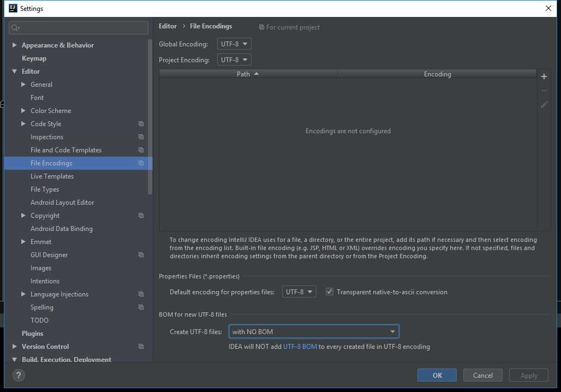
Task: Focus the settings search field
Action: pyautogui.click(x=79, y=27)
